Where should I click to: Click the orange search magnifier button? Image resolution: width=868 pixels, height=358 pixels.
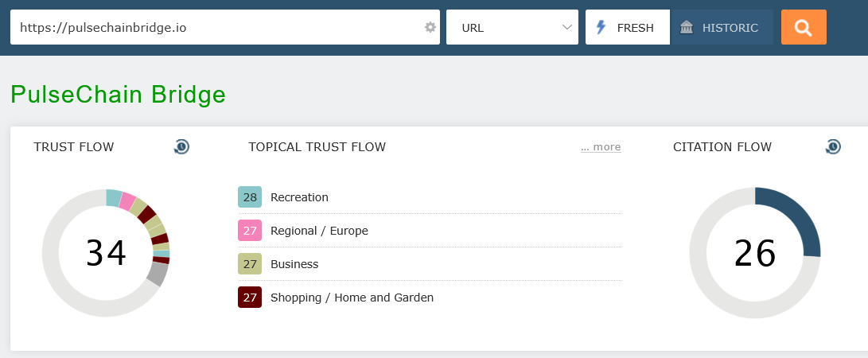click(804, 27)
